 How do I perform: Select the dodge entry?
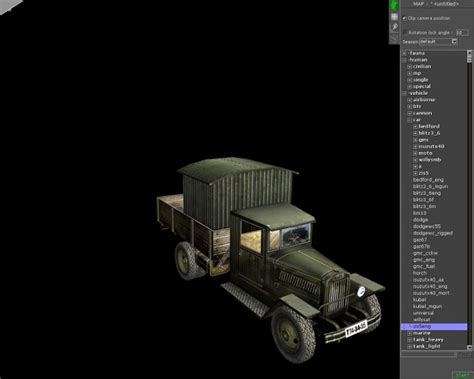pyautogui.click(x=421, y=220)
